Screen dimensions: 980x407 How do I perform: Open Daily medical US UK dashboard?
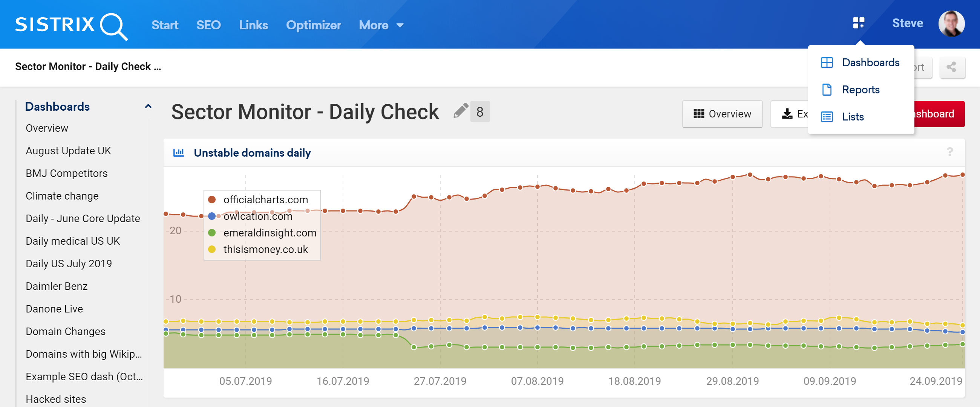point(73,241)
